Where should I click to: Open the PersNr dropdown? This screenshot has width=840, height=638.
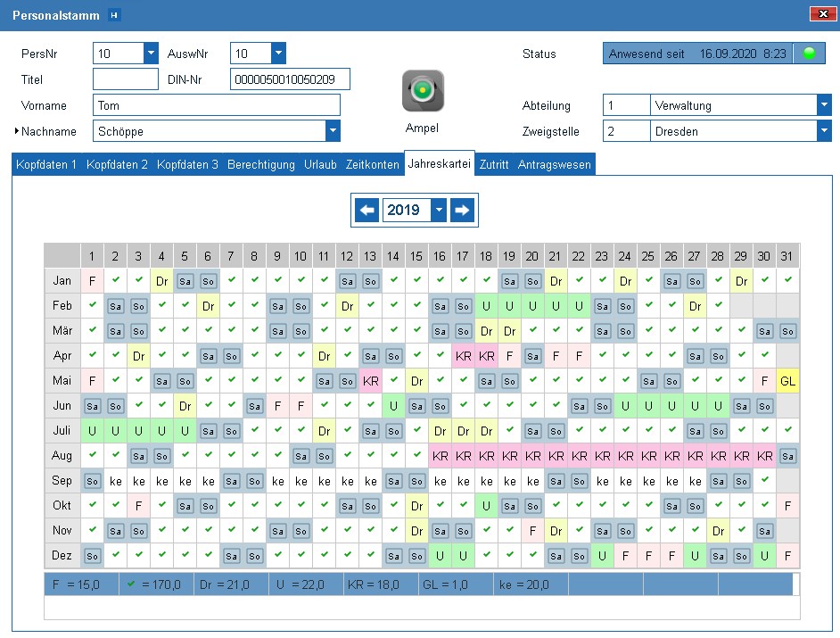coord(151,54)
